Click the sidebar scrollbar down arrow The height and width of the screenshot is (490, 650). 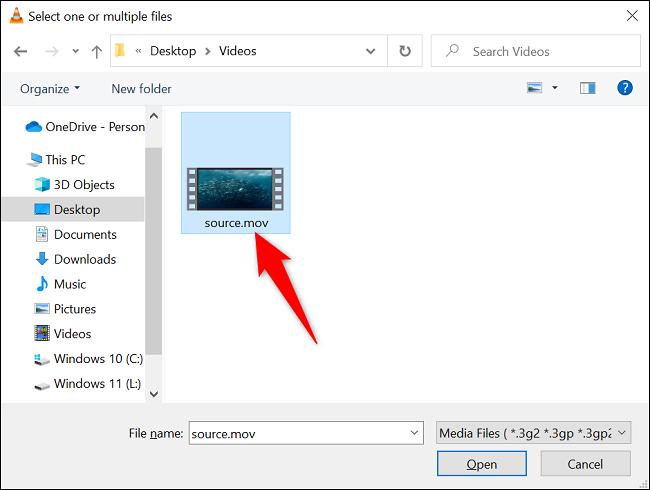(154, 394)
